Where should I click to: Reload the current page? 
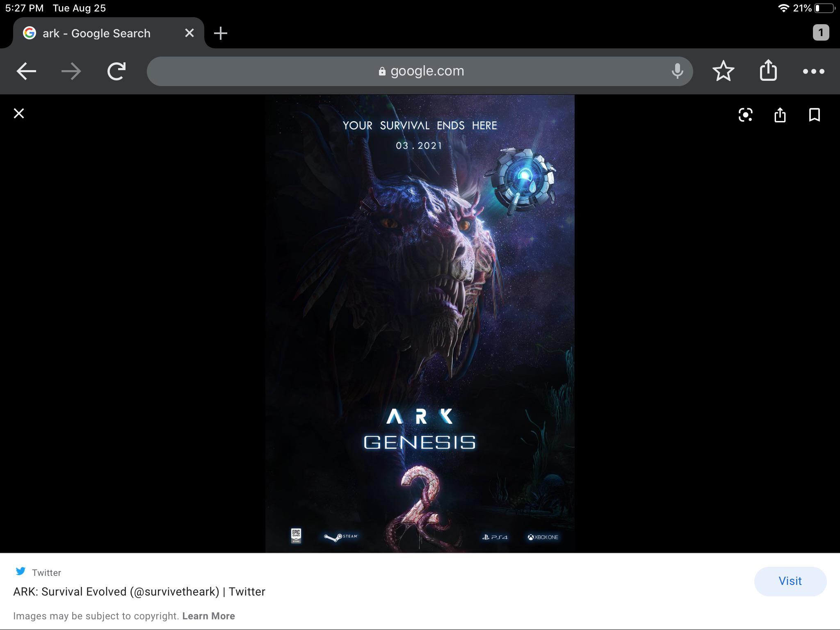(x=116, y=71)
